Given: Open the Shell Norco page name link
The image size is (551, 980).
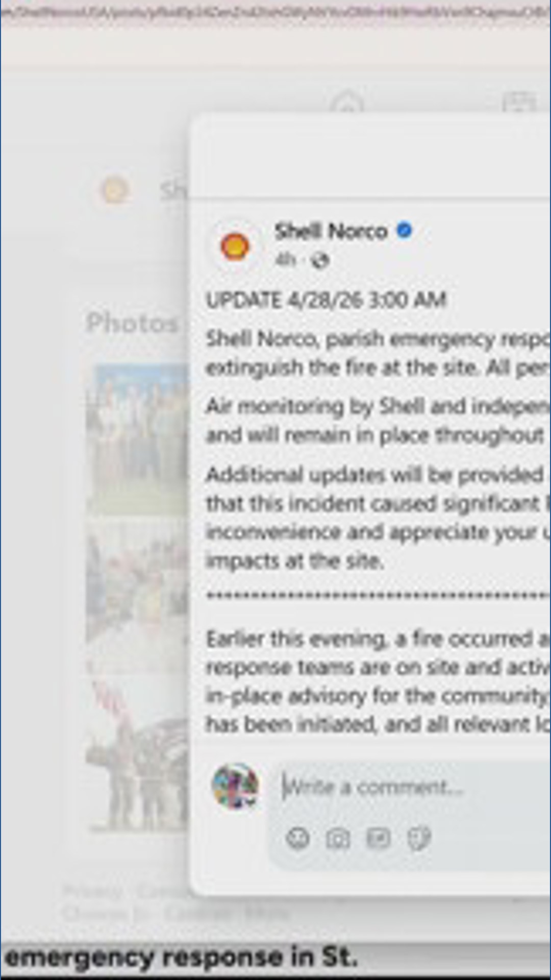Looking at the screenshot, I should point(331,231).
